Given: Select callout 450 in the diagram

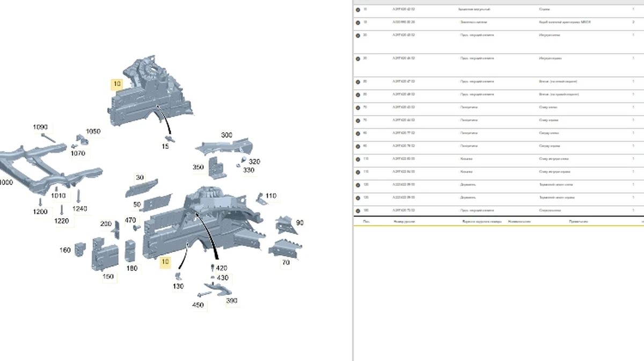Looking at the screenshot, I should pos(198,305).
